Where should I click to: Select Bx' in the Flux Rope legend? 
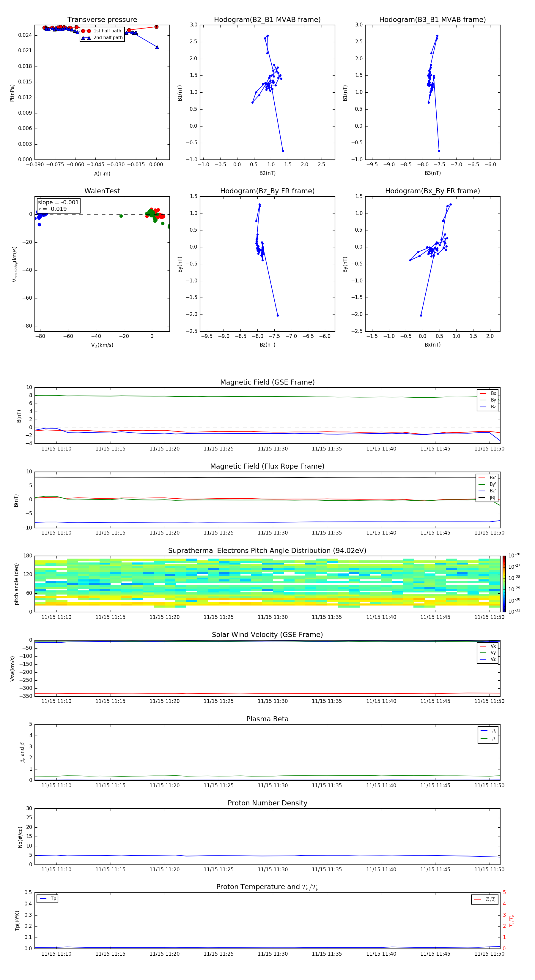tap(487, 478)
